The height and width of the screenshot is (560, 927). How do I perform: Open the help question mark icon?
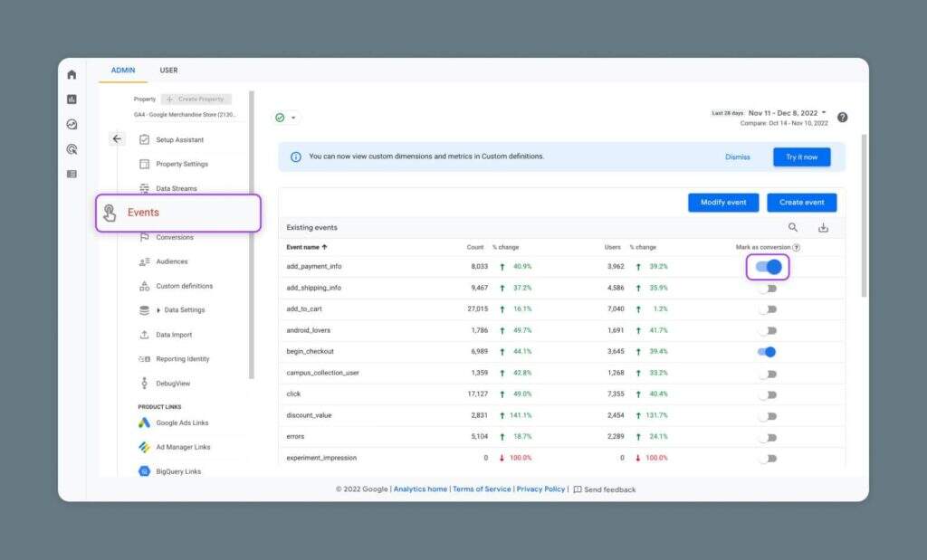click(843, 118)
